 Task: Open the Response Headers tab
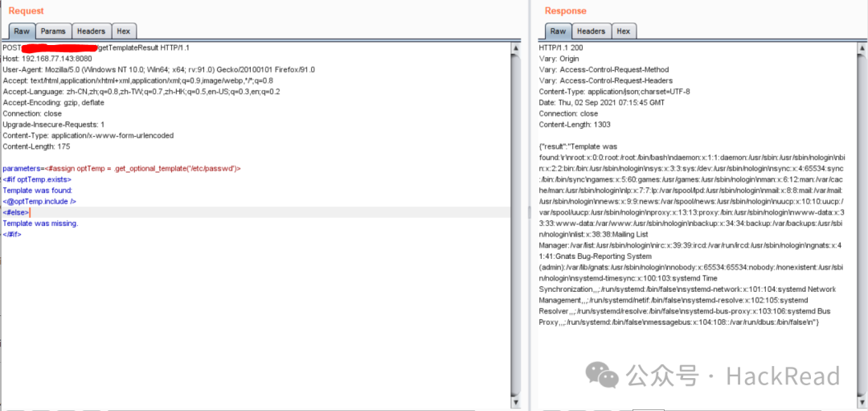point(592,31)
